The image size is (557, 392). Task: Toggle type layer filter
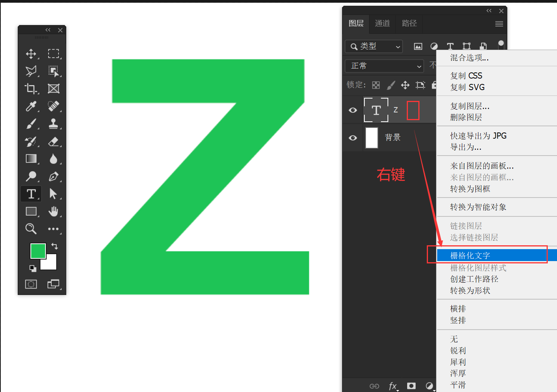[x=450, y=47]
